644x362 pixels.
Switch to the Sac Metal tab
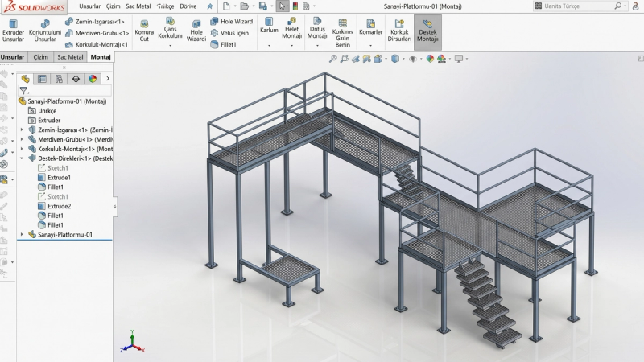[70, 57]
